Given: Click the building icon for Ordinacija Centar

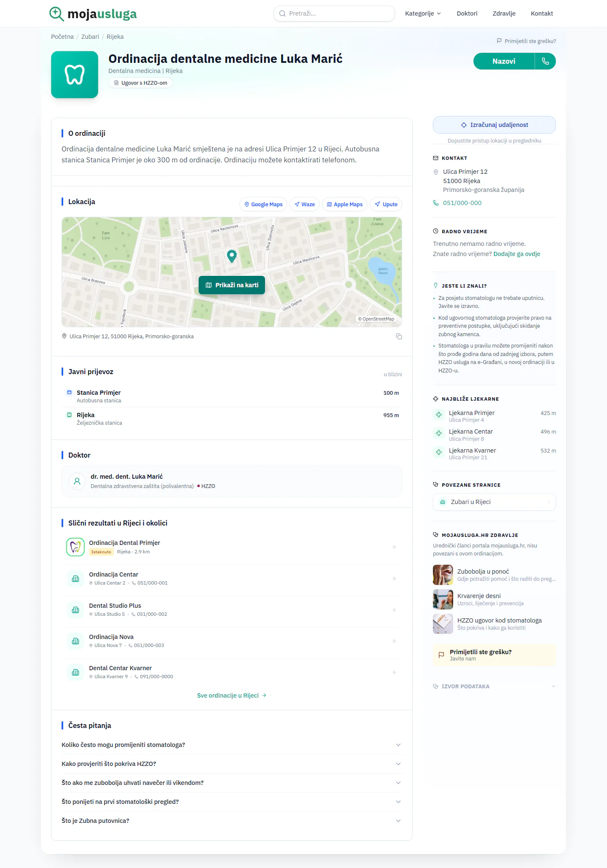Looking at the screenshot, I should click(x=75, y=579).
